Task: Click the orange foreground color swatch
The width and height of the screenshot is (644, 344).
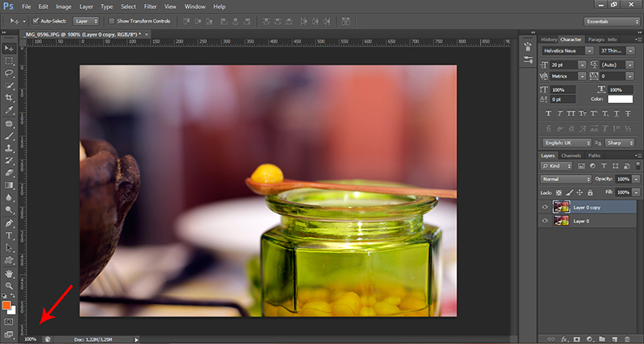Action: tap(6, 305)
